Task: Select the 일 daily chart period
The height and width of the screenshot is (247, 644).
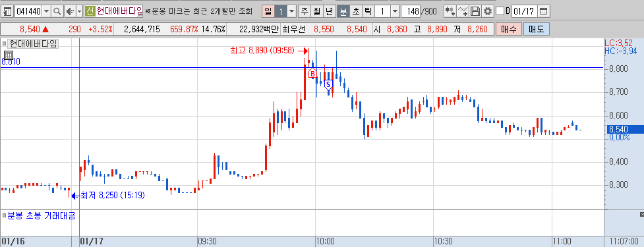Action: tap(268, 11)
